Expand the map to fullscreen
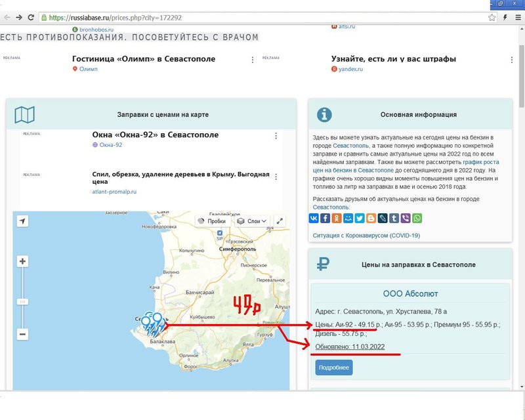The width and height of the screenshot is (525, 420). pyautogui.click(x=280, y=221)
